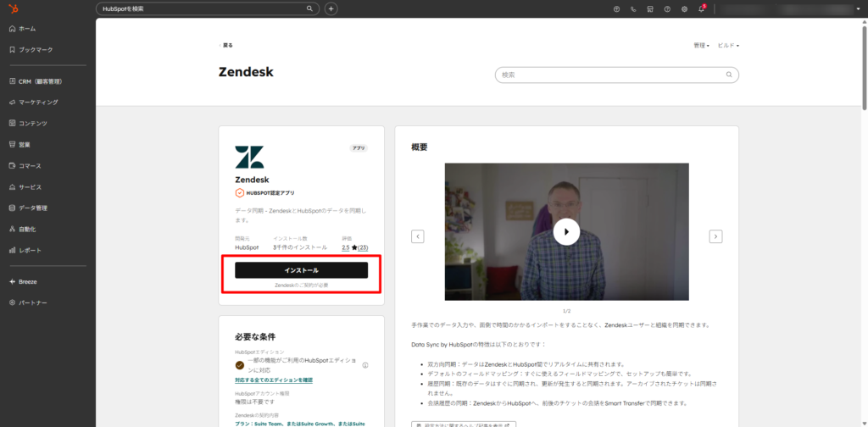Viewport: 868px width, 427px height.
Task: Click the search magnifier in HubSpot search bar
Action: (309, 8)
